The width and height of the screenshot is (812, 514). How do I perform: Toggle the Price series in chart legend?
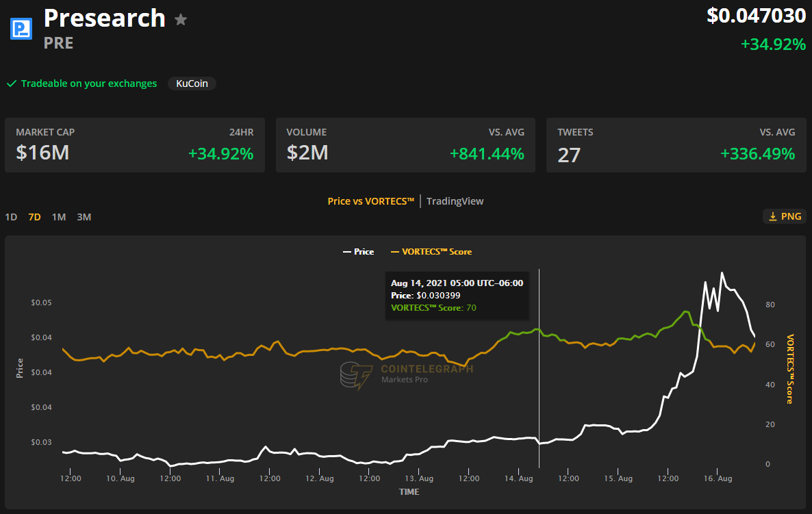pos(358,252)
